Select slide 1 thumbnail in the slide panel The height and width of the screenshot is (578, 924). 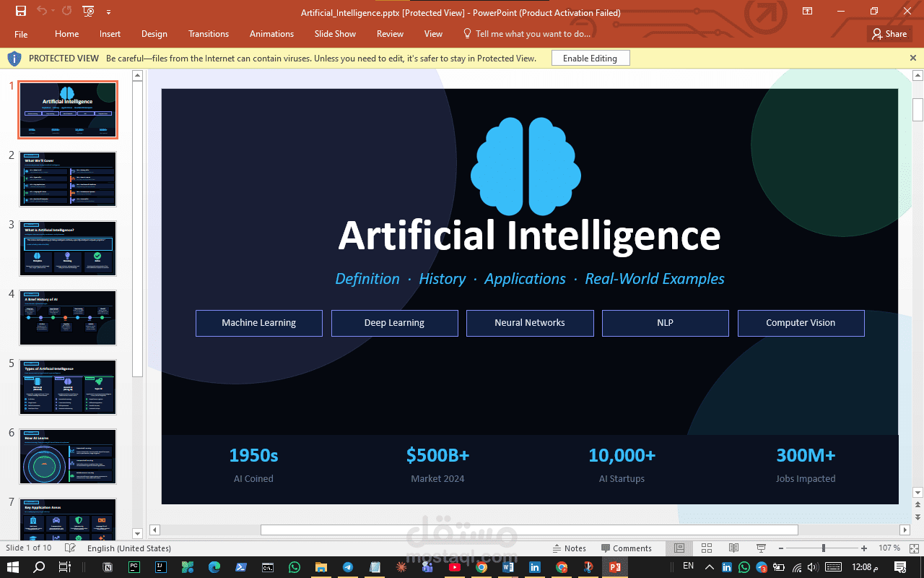(x=68, y=110)
